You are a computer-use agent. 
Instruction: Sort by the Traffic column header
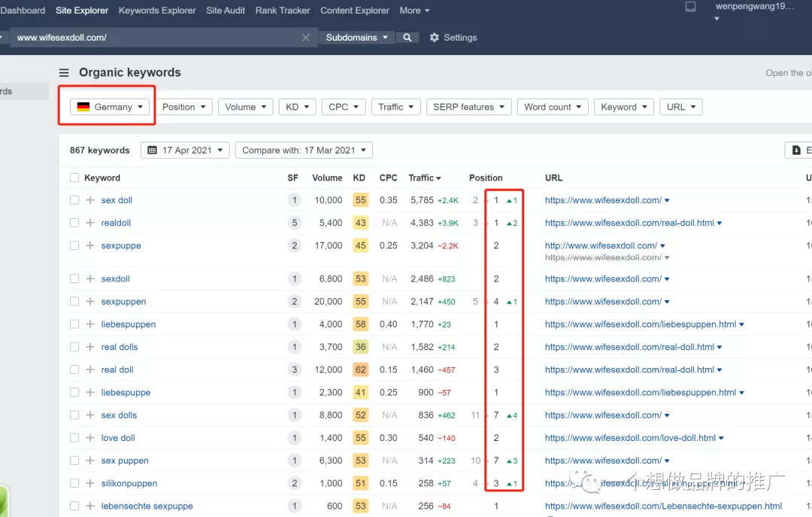[x=424, y=178]
